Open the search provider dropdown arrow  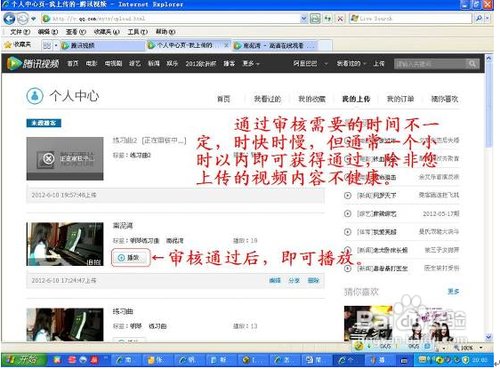coord(487,19)
